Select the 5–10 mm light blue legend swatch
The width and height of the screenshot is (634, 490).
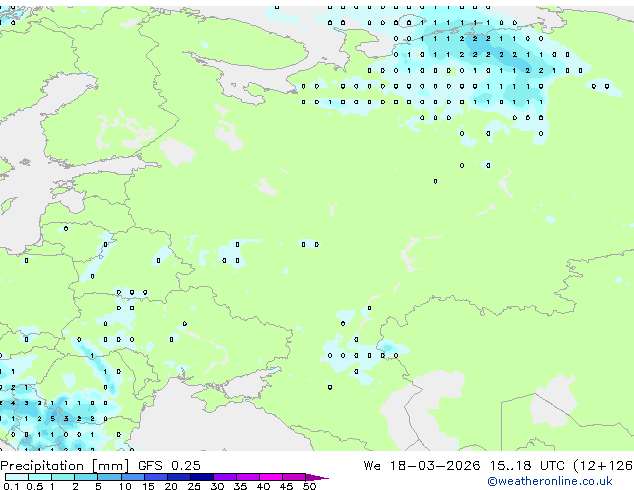coord(109,477)
